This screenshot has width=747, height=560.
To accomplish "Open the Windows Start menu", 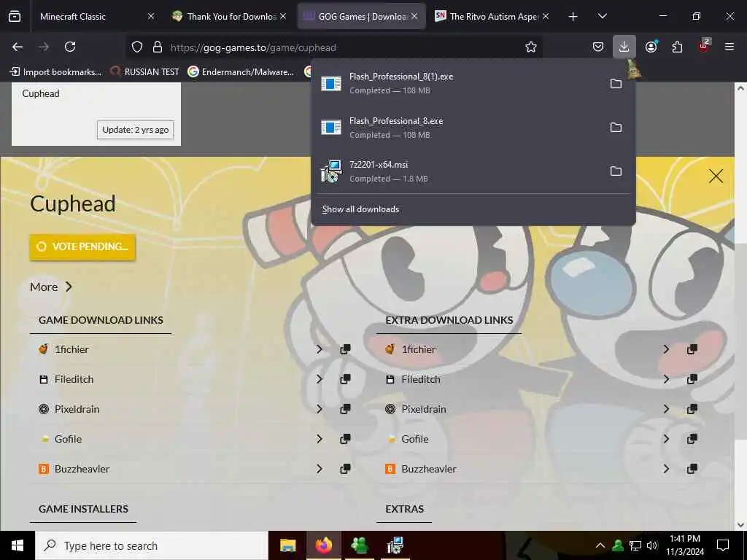I will pyautogui.click(x=18, y=545).
